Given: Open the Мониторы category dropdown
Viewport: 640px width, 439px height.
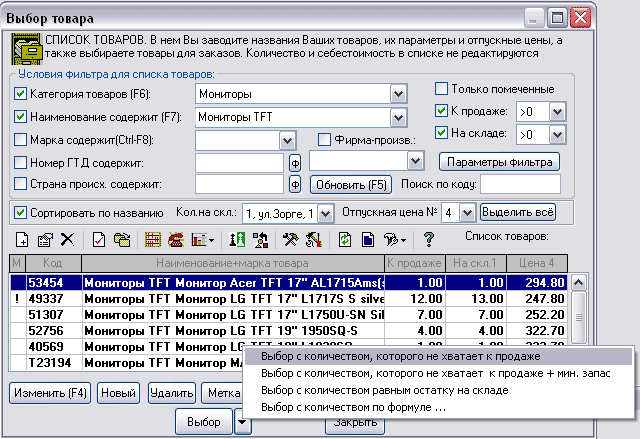Looking at the screenshot, I should (398, 94).
